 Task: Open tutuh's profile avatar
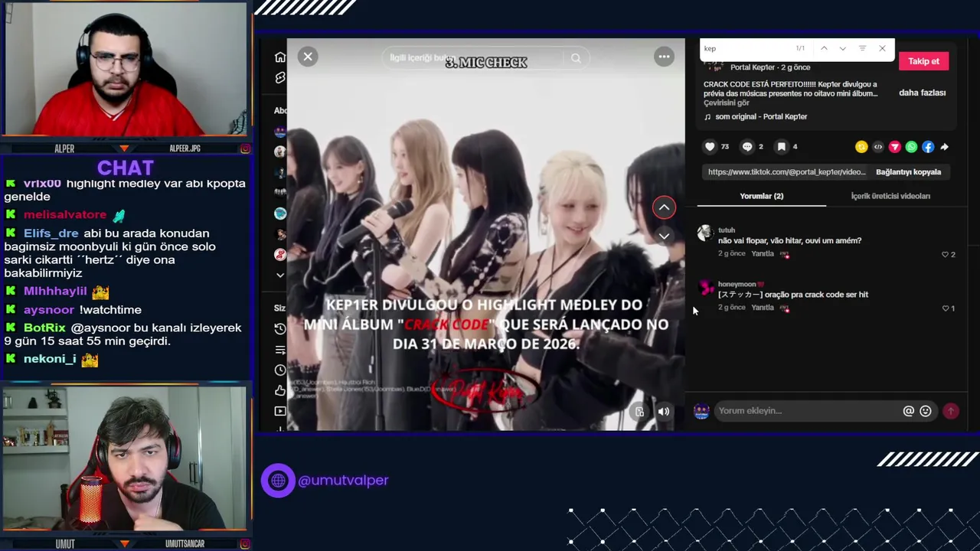704,233
